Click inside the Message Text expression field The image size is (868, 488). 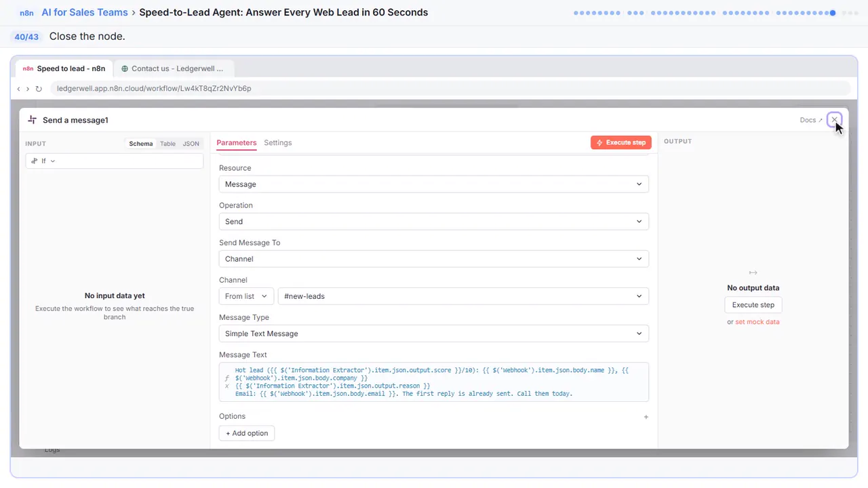tap(433, 382)
